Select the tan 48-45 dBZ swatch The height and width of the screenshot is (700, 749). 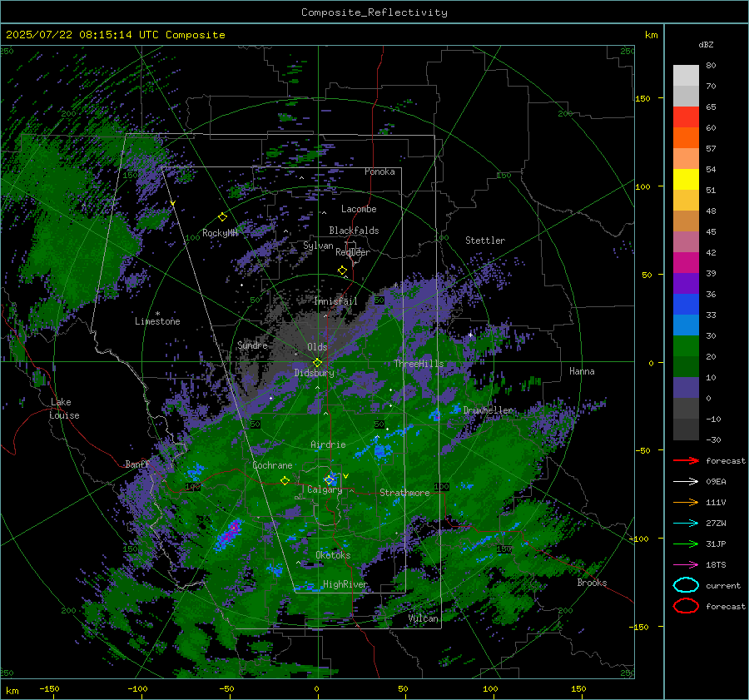[686, 221]
